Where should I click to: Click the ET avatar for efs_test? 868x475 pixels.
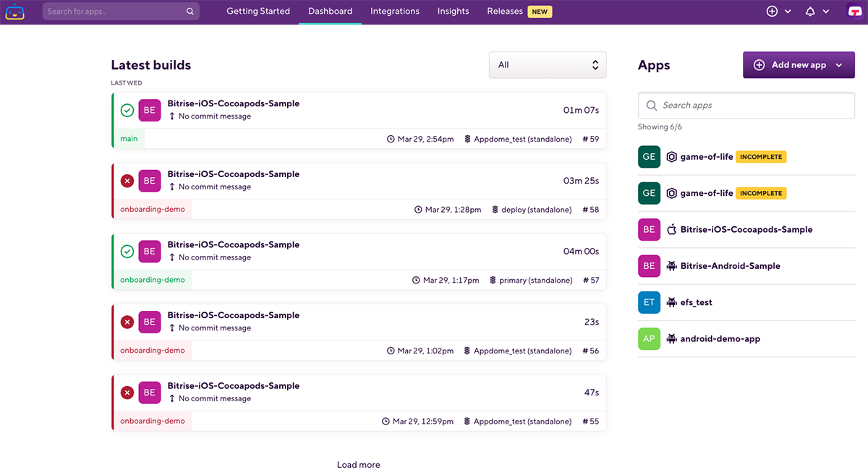point(649,302)
